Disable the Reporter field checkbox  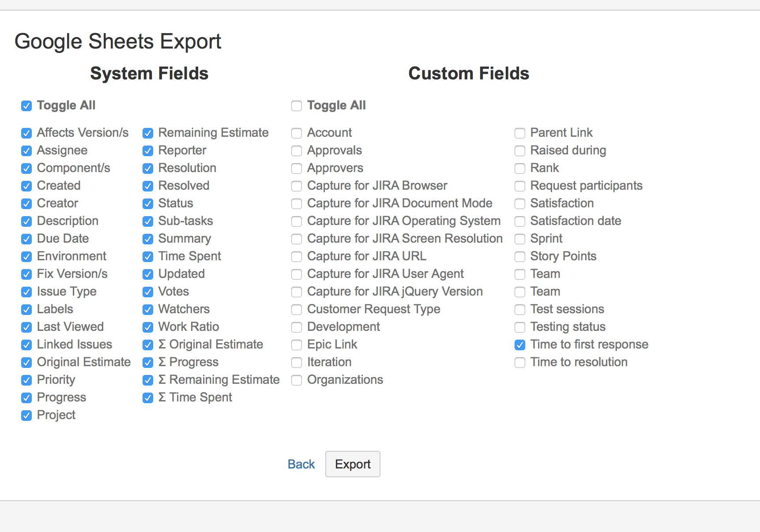[148, 151]
